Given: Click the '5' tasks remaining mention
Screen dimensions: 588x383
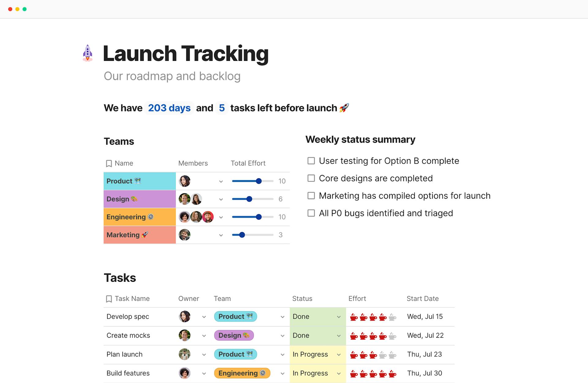Looking at the screenshot, I should coord(221,108).
